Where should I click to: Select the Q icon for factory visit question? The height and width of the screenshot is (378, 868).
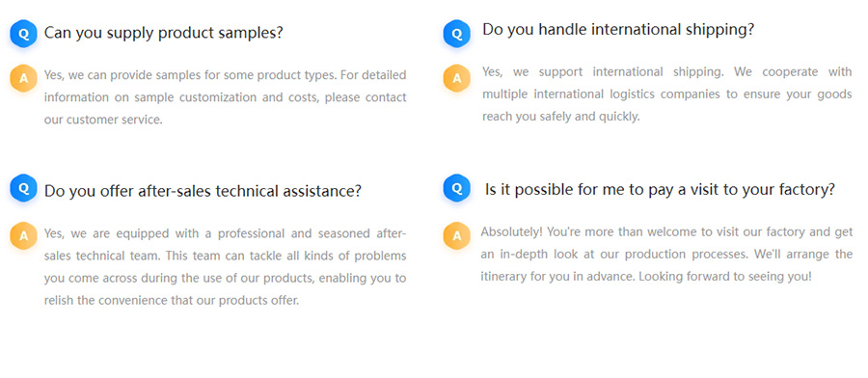coord(457,188)
